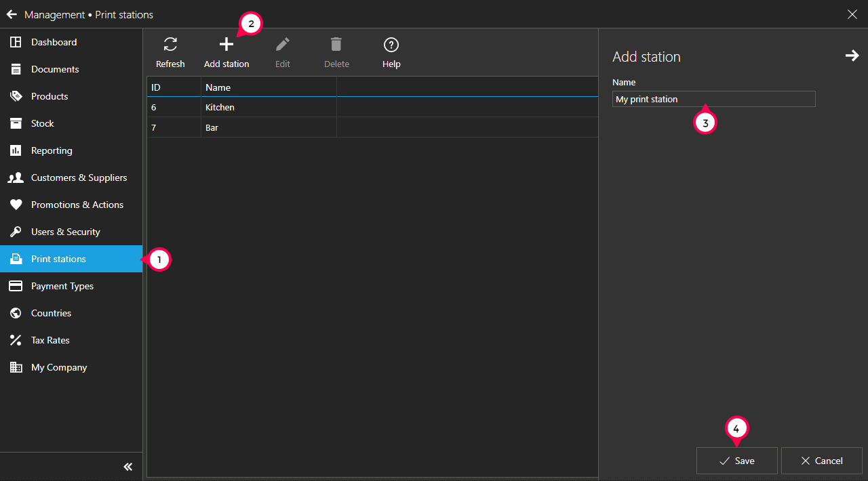Select the Kitchen row

pos(373,107)
